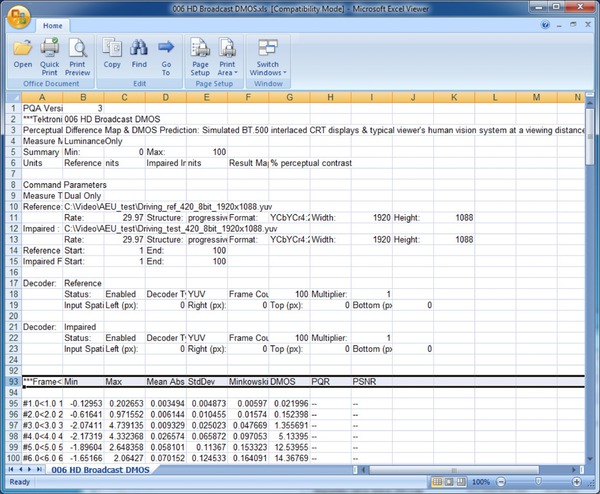
Task: Select column G header
Action: pyautogui.click(x=288, y=97)
